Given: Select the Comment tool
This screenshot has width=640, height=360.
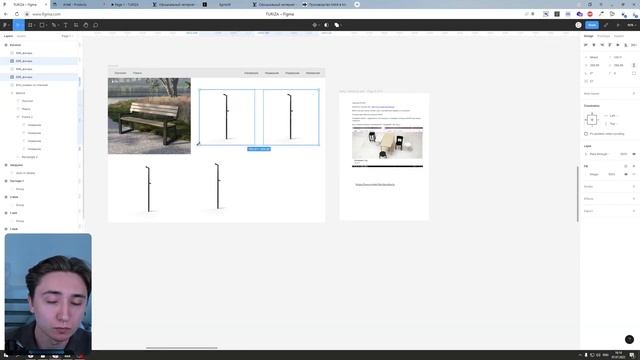Looking at the screenshot, I should (96, 25).
